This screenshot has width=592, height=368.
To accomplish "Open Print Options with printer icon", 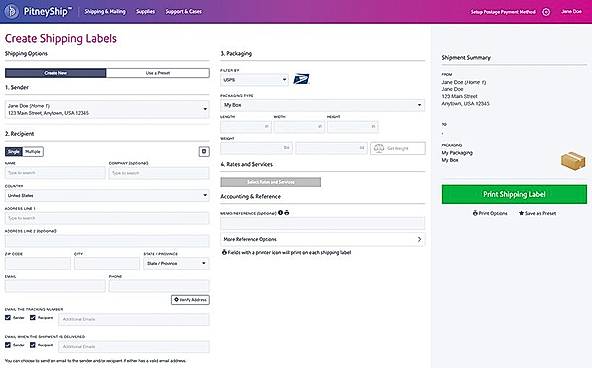I will [x=490, y=213].
